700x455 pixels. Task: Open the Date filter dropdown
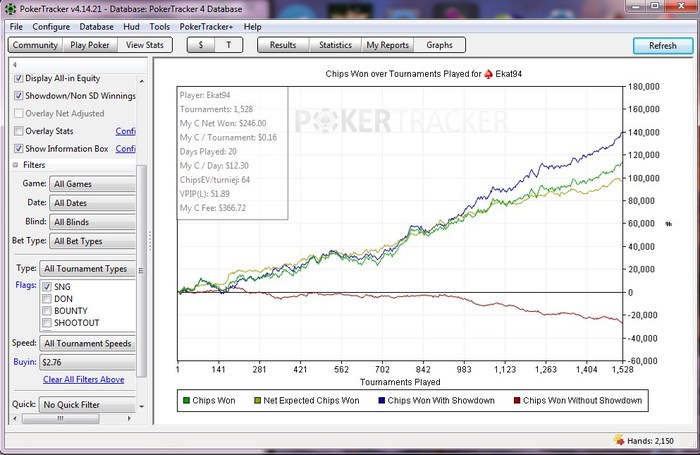click(x=92, y=203)
